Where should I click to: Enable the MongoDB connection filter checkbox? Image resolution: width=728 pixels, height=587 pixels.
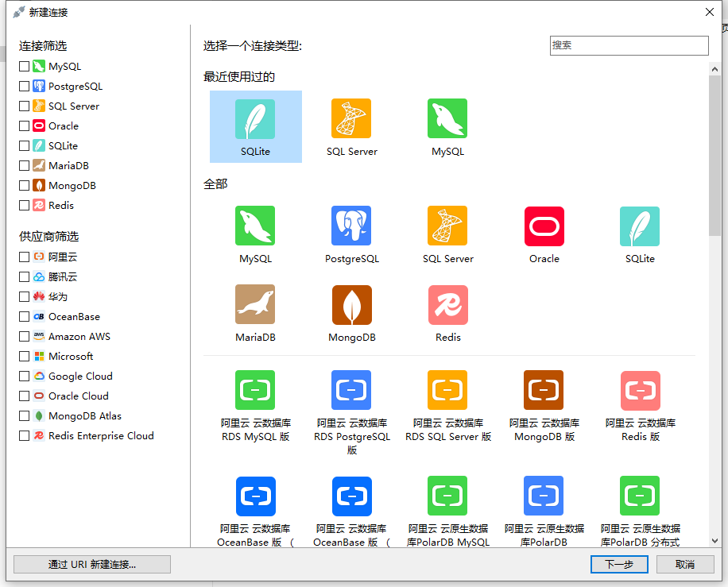[x=24, y=186]
